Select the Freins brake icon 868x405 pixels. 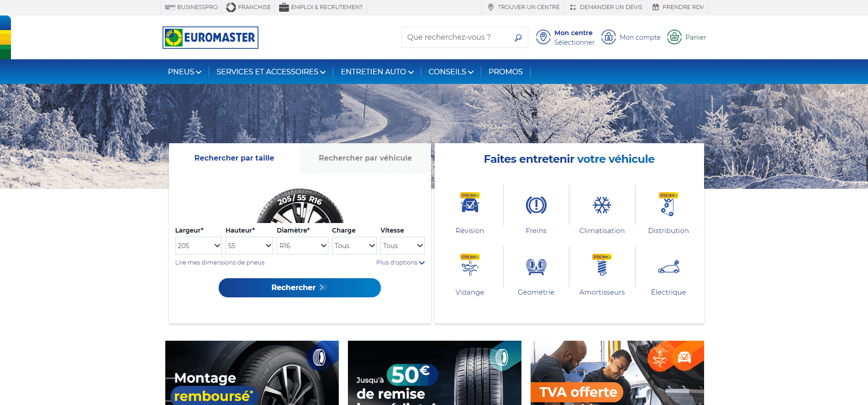click(536, 205)
